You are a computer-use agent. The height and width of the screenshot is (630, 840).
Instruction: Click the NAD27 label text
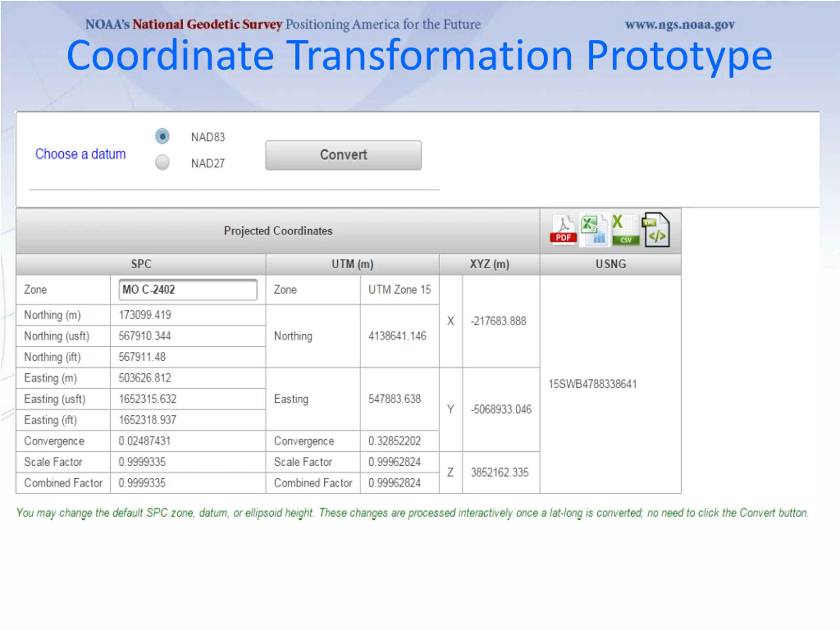coord(208,163)
